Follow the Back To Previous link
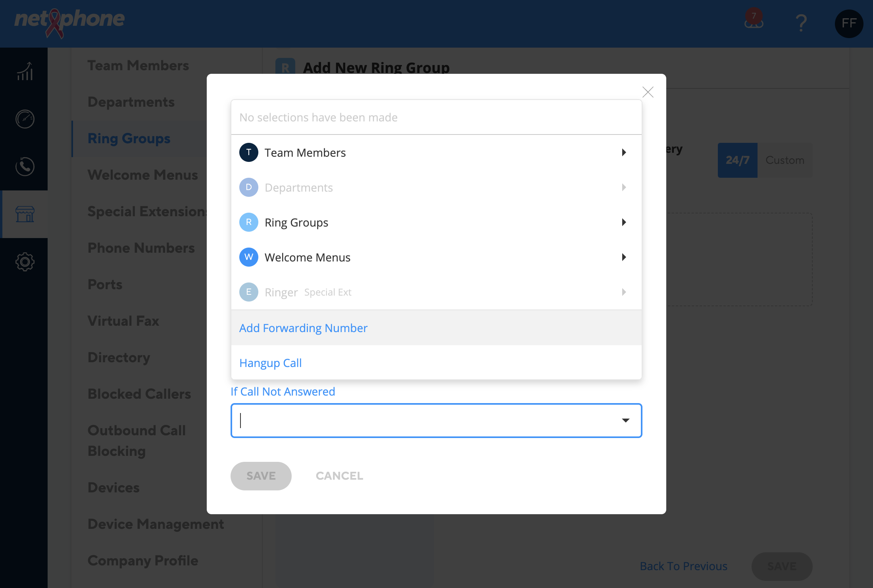This screenshot has width=873, height=588. pyautogui.click(x=683, y=566)
